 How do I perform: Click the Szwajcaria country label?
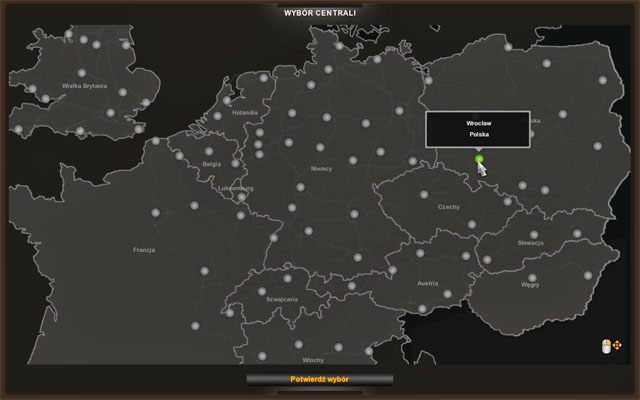click(282, 299)
